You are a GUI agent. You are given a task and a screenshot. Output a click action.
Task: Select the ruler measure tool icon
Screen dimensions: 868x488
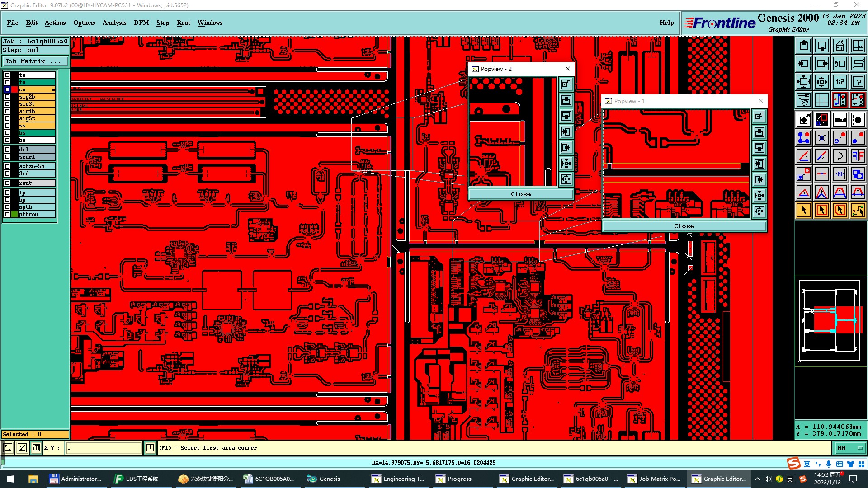pyautogui.click(x=840, y=120)
